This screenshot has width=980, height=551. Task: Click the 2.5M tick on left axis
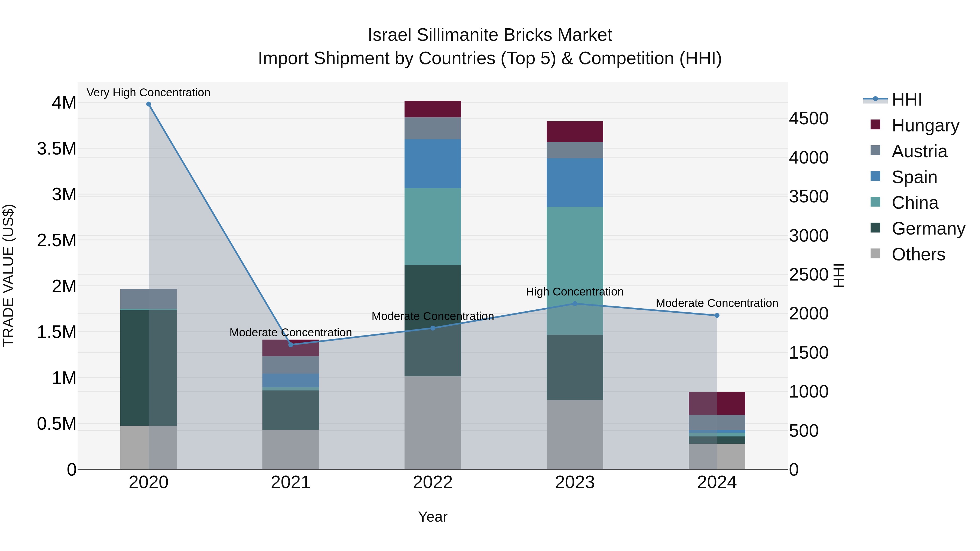tap(57, 240)
